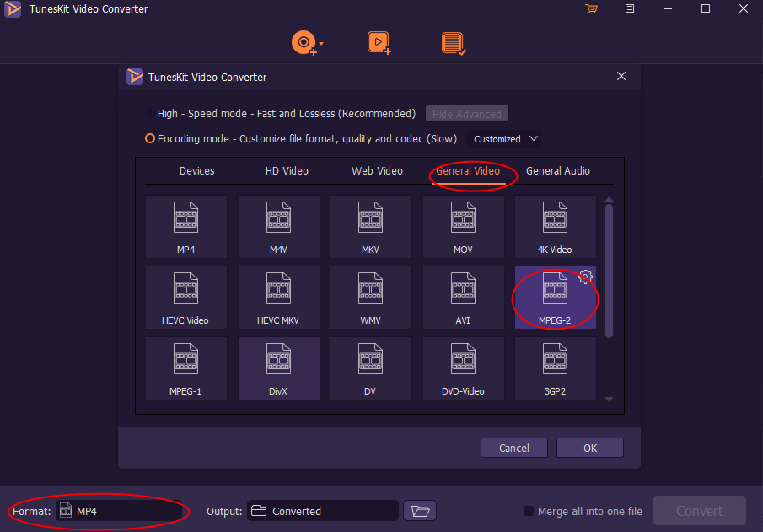This screenshot has height=532, width=763.
Task: Click the Format field showing MP4
Action: [119, 511]
